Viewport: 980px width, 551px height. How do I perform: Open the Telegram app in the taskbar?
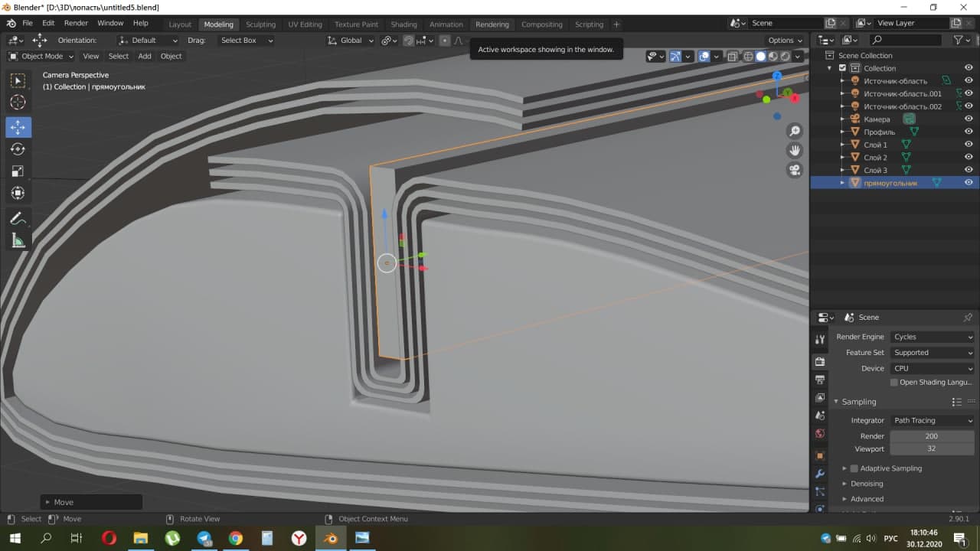tap(204, 539)
